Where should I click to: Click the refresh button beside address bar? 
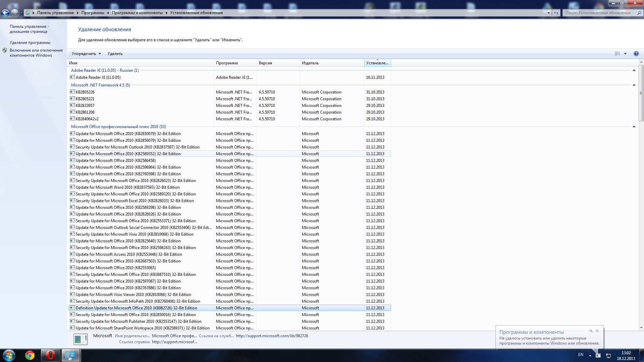coord(556,13)
